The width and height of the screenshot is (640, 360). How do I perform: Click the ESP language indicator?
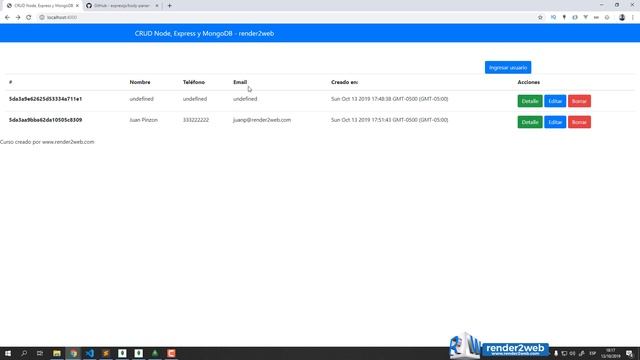click(593, 353)
